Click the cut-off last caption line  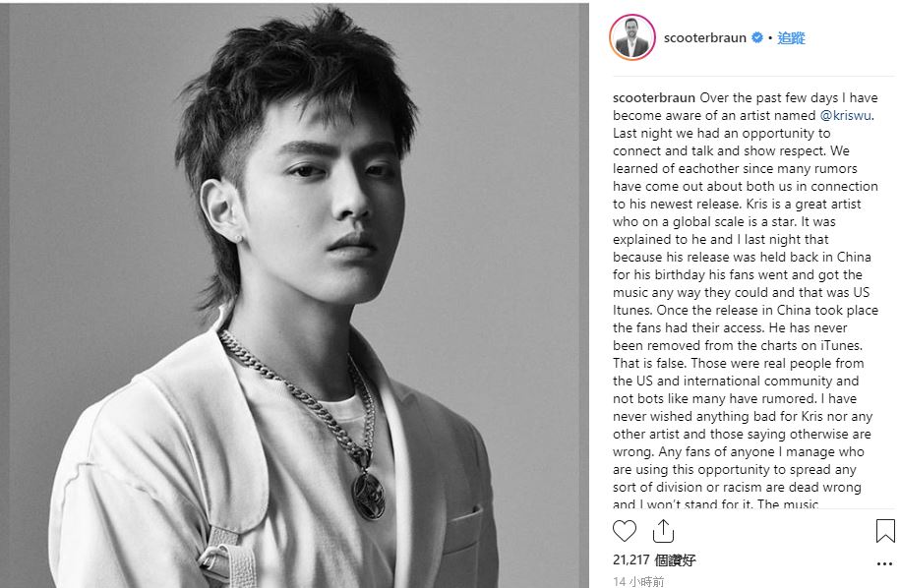click(x=715, y=503)
